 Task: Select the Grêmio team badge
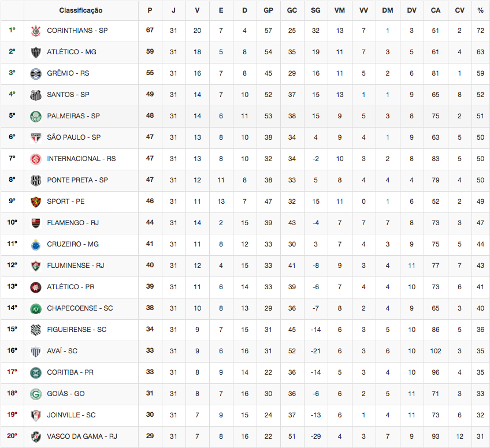coord(36,74)
